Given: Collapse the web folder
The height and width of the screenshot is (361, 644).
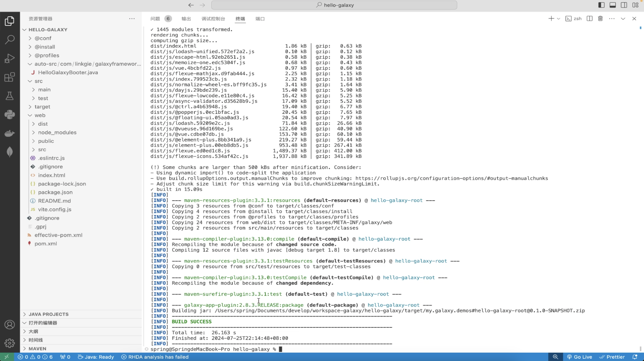Looking at the screenshot, I should coord(81,115).
